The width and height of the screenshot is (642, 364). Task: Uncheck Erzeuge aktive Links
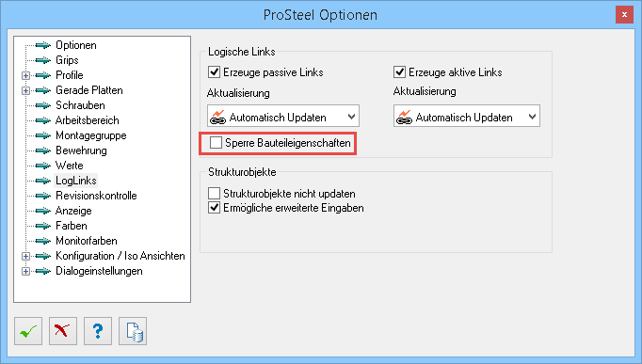click(x=400, y=72)
